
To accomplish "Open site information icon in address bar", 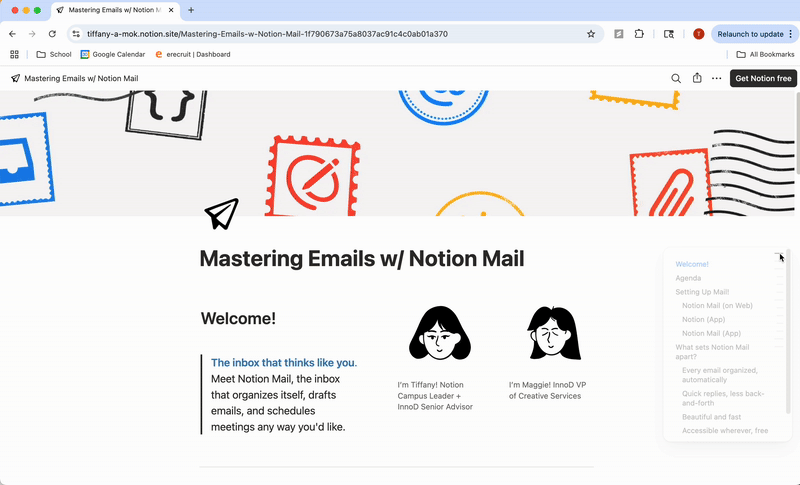I will [76, 34].
